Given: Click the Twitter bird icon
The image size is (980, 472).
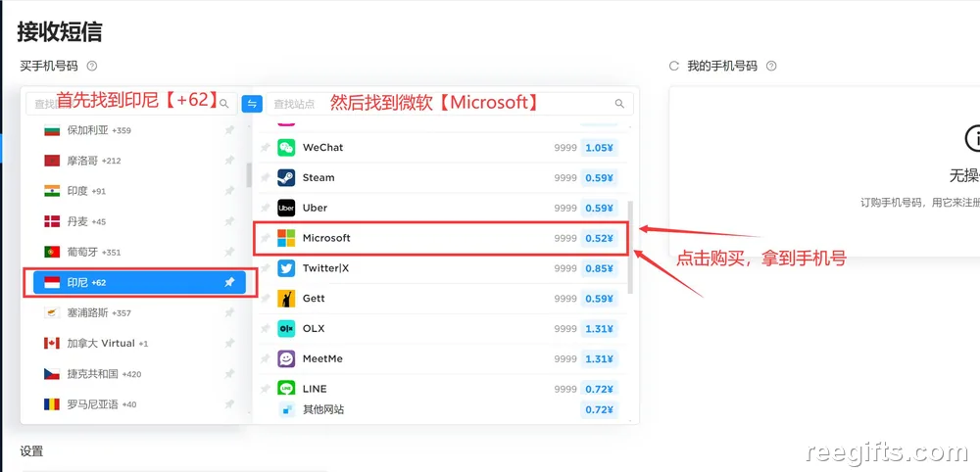Looking at the screenshot, I should [x=286, y=268].
